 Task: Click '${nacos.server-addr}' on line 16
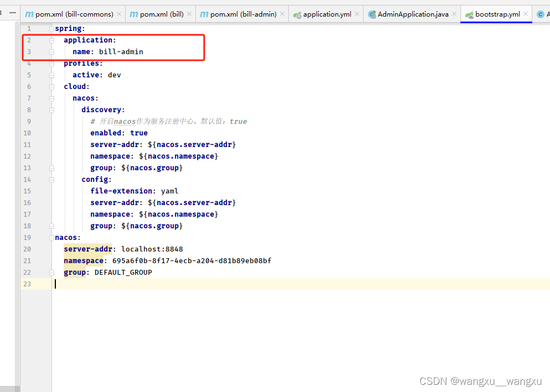(192, 203)
